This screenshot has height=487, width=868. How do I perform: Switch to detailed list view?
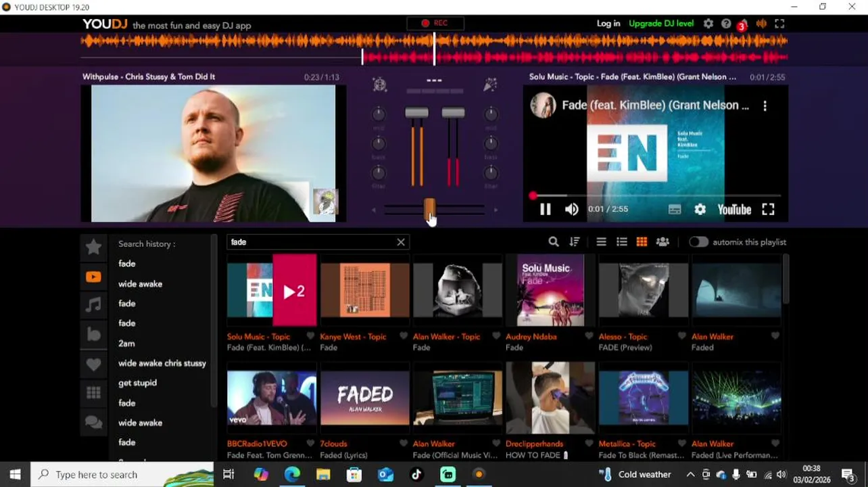click(x=622, y=242)
